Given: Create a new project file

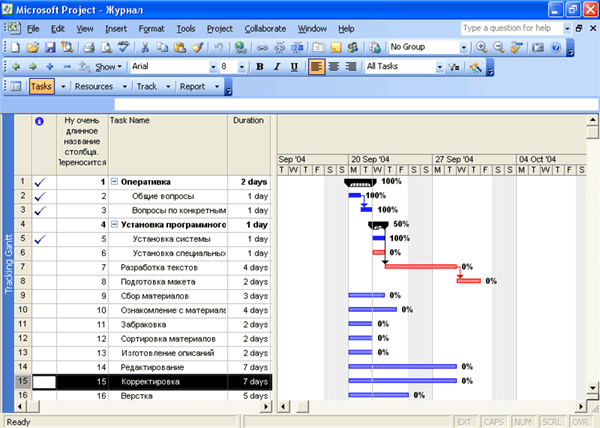Looking at the screenshot, I should (15, 47).
